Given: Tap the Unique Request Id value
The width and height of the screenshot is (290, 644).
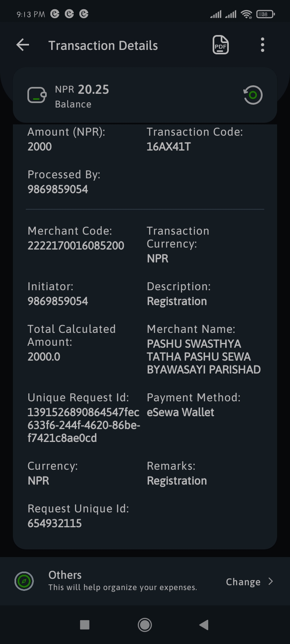Looking at the screenshot, I should point(84,425).
